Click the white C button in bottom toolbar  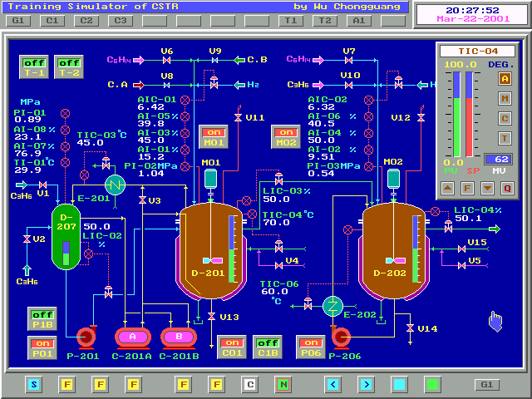pyautogui.click(x=250, y=385)
